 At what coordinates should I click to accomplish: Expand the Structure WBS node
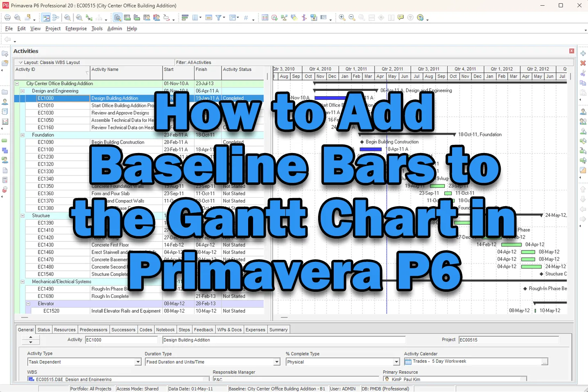(22, 215)
